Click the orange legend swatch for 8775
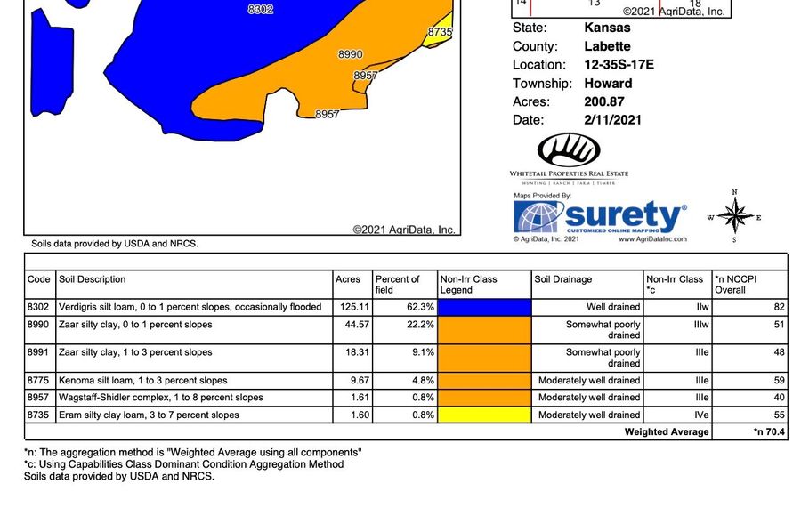This screenshot has width=801, height=532. coord(484,381)
